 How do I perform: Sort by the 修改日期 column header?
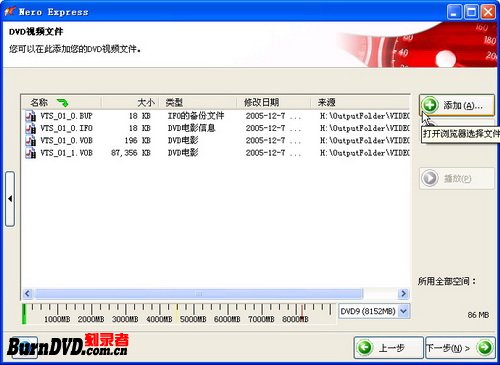[274, 102]
